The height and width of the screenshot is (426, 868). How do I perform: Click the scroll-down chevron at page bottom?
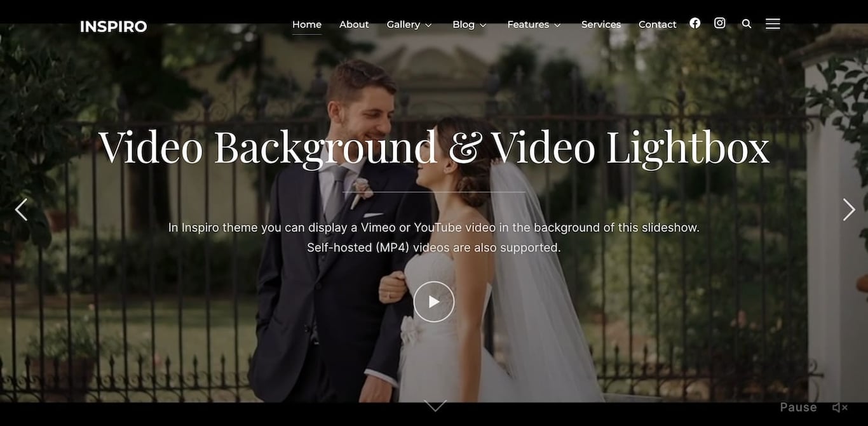click(x=435, y=404)
